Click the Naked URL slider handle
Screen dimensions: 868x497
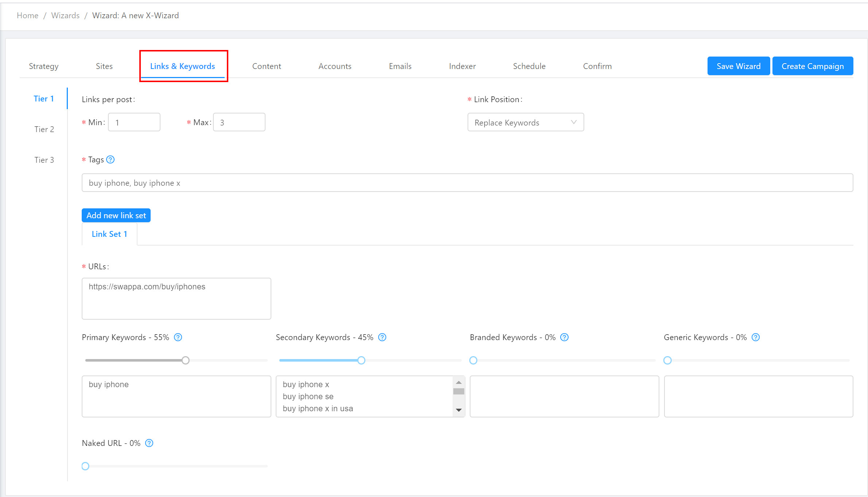[x=85, y=466]
